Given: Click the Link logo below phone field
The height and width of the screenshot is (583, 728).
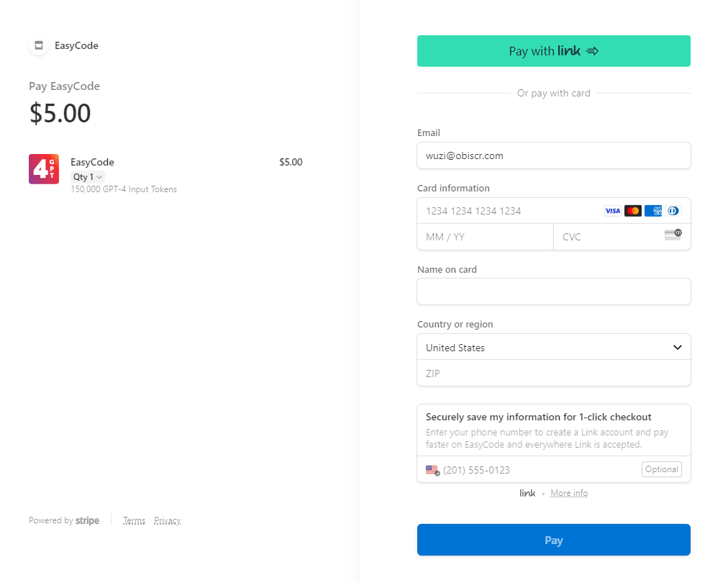Looking at the screenshot, I should click(527, 493).
